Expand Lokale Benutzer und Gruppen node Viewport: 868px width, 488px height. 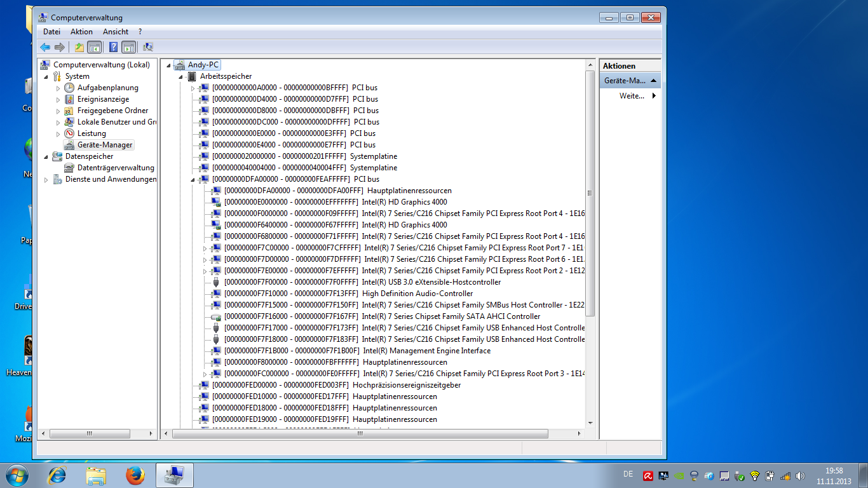[x=58, y=122]
